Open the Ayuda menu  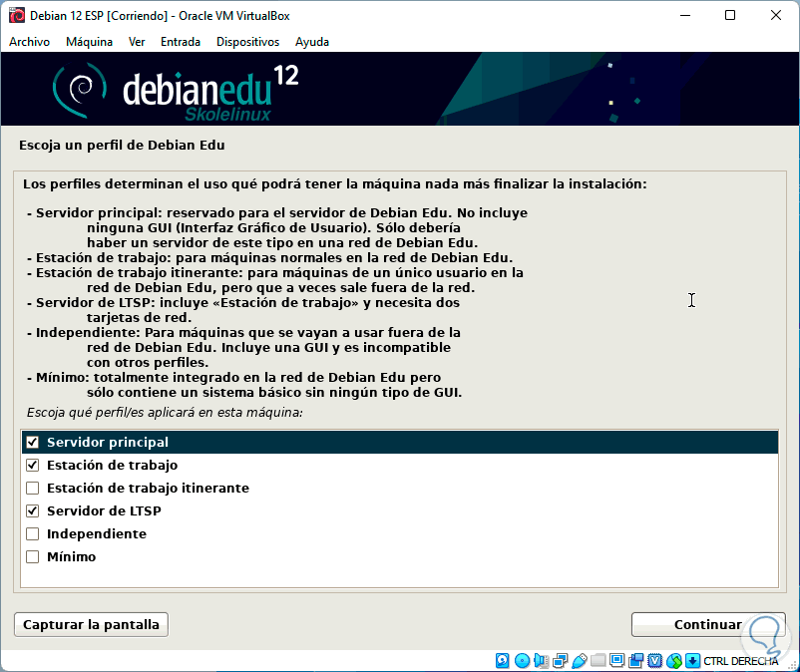point(312,42)
